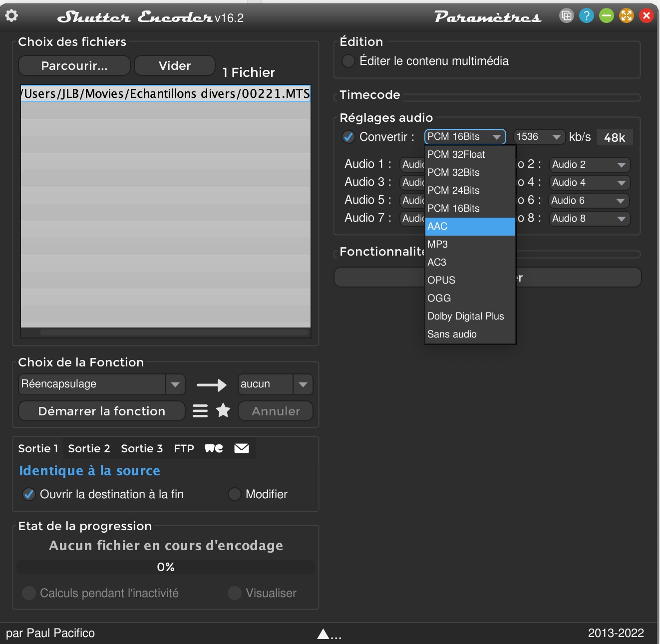Open the email notification envelope tab
The height and width of the screenshot is (644, 660).
(x=242, y=448)
